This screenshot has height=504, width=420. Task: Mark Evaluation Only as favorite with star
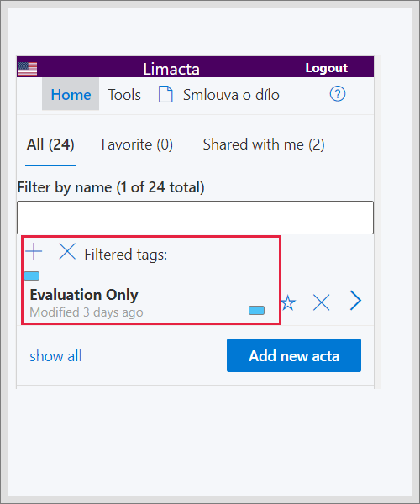click(x=288, y=302)
